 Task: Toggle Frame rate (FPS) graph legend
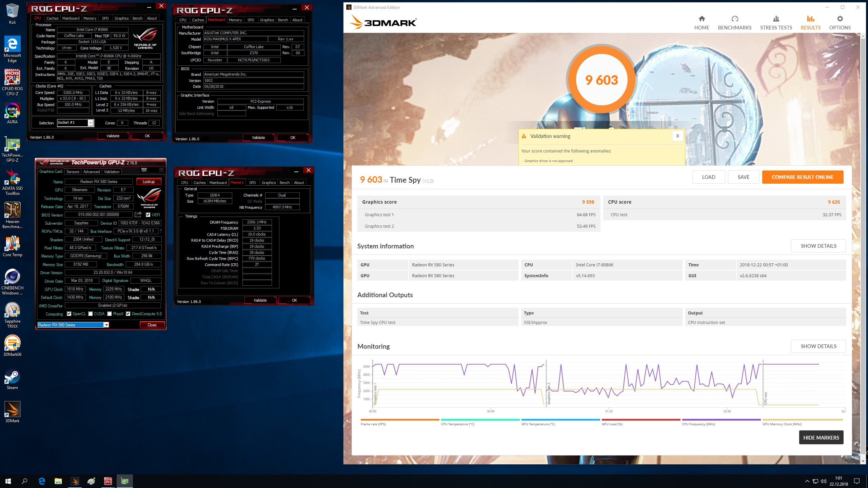click(400, 422)
